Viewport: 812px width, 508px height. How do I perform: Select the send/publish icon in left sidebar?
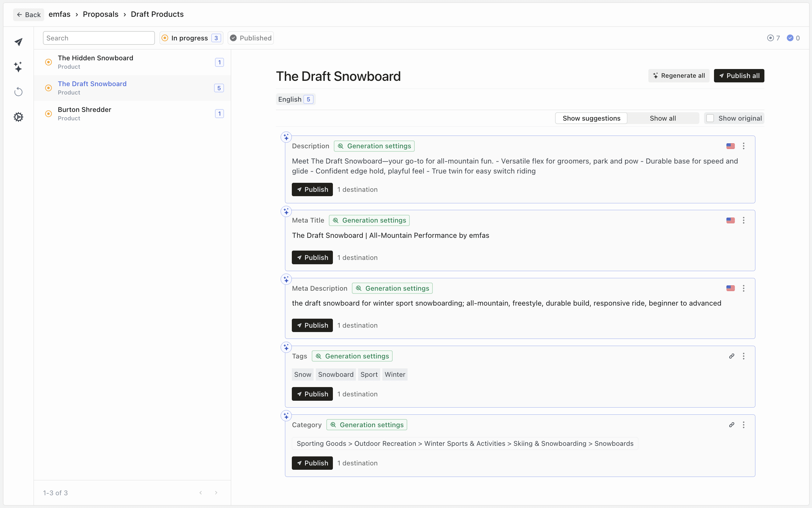pos(18,42)
